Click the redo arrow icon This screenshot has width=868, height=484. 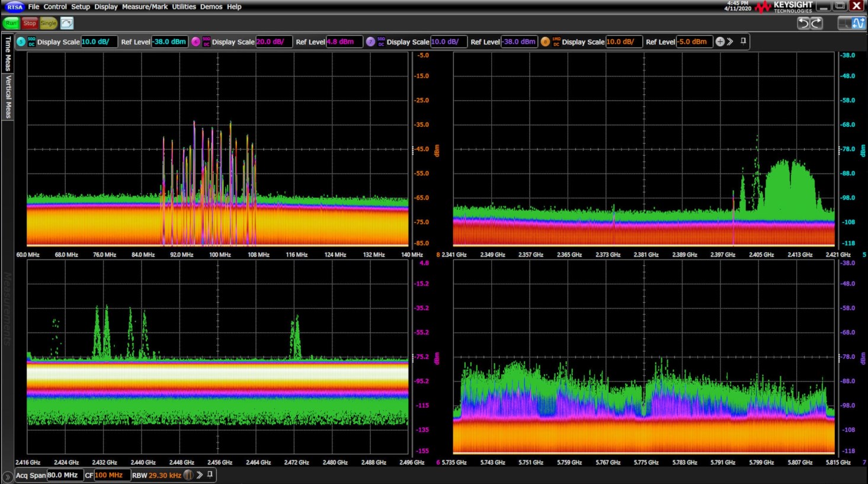[817, 23]
